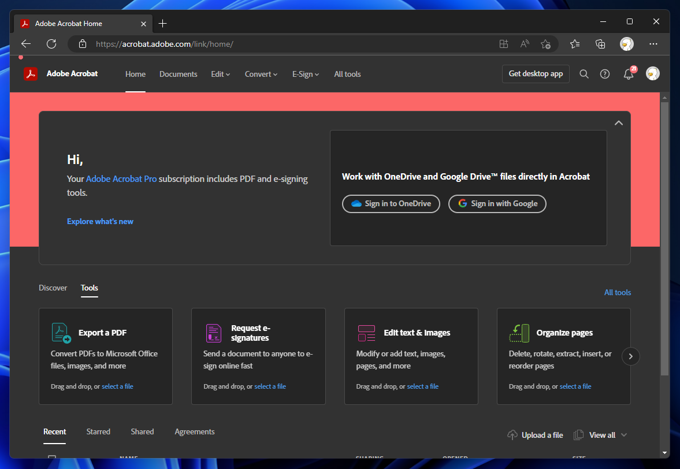Expand the Convert dropdown menu
Viewport: 680px width, 469px height.
click(261, 74)
